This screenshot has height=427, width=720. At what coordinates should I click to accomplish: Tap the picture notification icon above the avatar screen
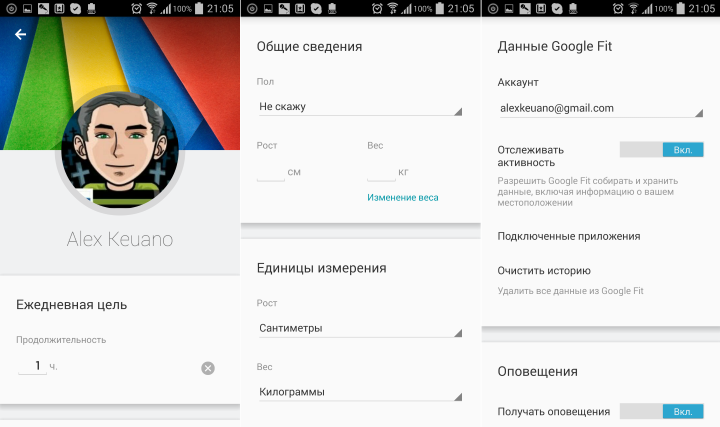coord(28,8)
